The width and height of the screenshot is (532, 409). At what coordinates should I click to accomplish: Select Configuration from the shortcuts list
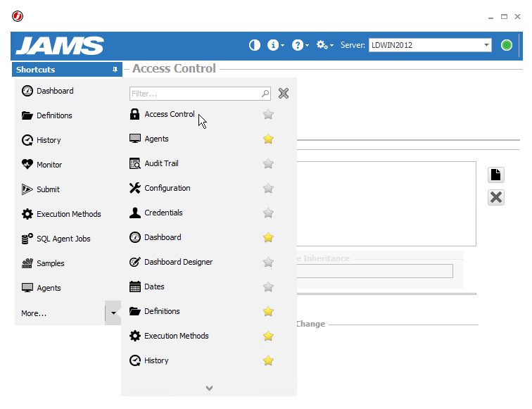pyautogui.click(x=167, y=188)
